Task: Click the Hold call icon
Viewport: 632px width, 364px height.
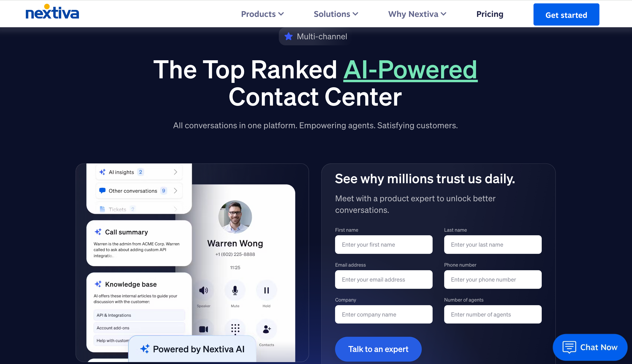Action: point(267,290)
